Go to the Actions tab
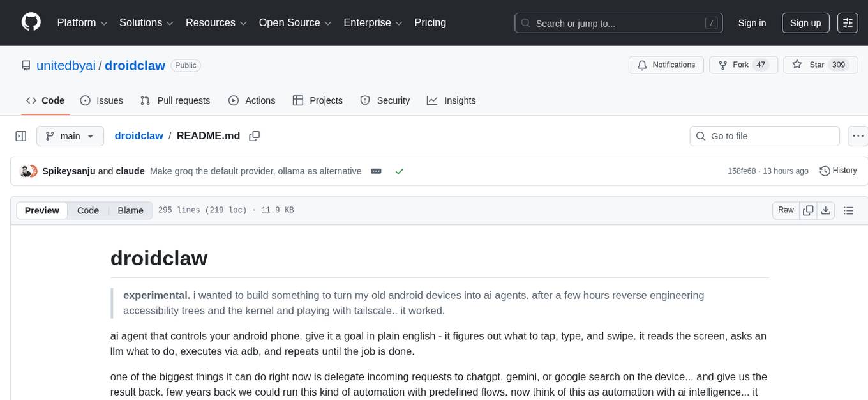 click(251, 100)
